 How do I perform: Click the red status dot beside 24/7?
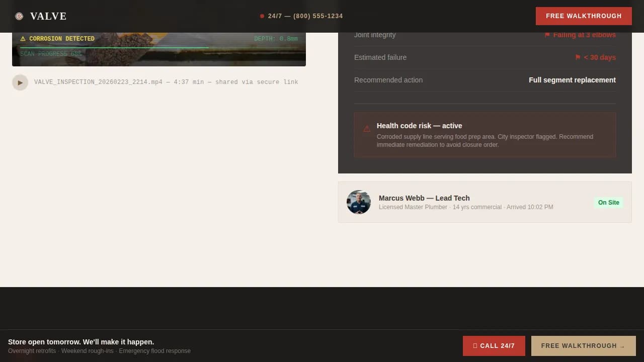coord(262,16)
